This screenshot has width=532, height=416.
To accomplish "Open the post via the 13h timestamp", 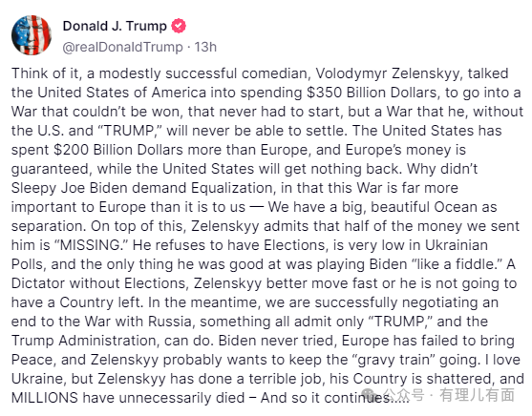I will [x=205, y=47].
